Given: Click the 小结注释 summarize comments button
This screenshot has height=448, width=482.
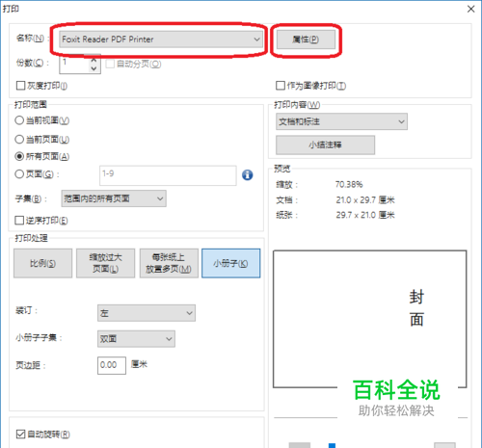Looking at the screenshot, I should [325, 145].
